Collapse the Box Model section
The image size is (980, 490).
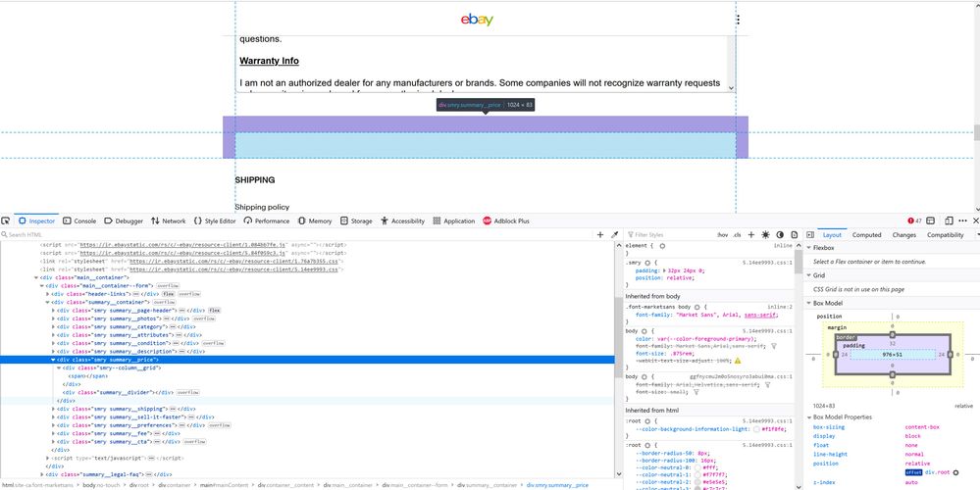point(808,303)
